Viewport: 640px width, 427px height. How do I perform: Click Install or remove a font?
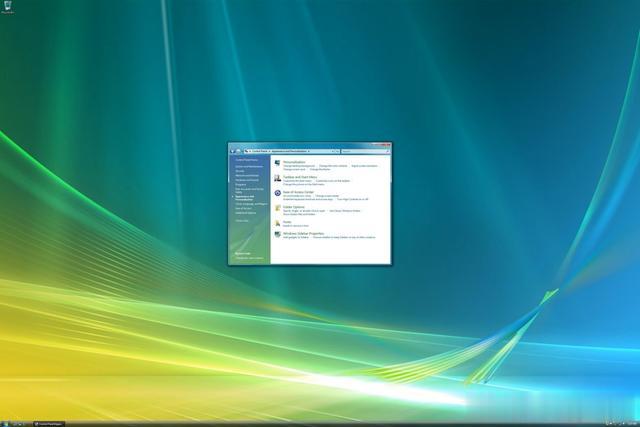296,226
